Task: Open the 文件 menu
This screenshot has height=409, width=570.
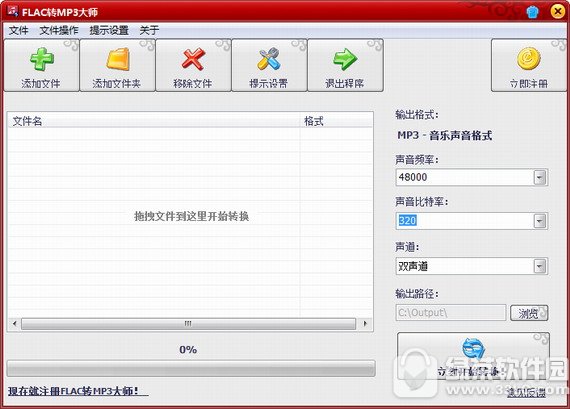Action: point(19,30)
